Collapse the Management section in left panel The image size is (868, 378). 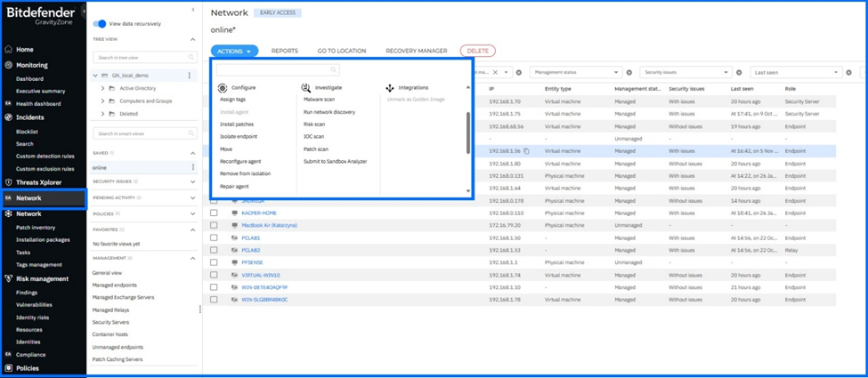pos(193,258)
